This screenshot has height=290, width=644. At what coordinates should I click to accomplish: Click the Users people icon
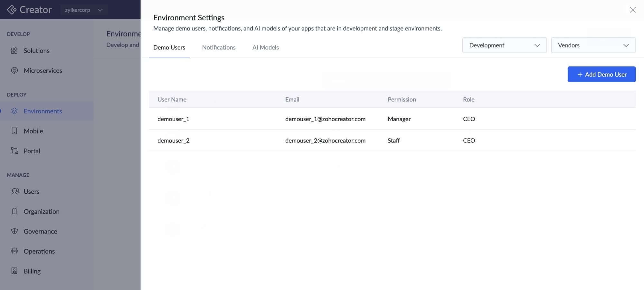(x=15, y=191)
